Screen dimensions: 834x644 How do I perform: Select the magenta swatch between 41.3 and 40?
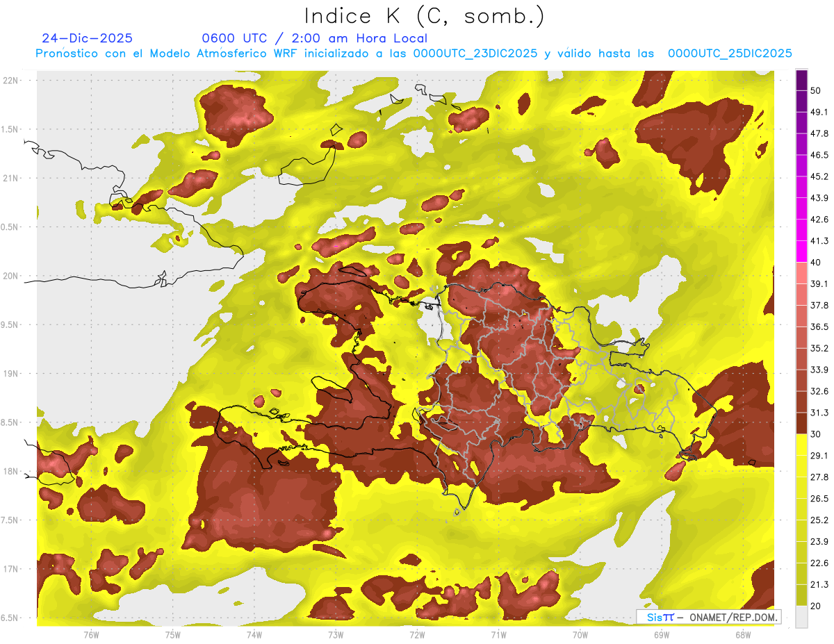click(x=801, y=251)
